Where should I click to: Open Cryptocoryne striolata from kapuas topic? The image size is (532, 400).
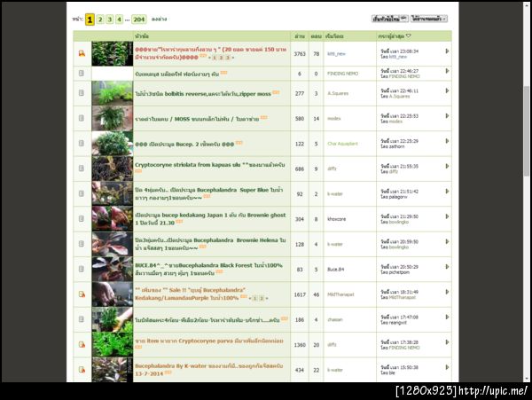[209, 165]
